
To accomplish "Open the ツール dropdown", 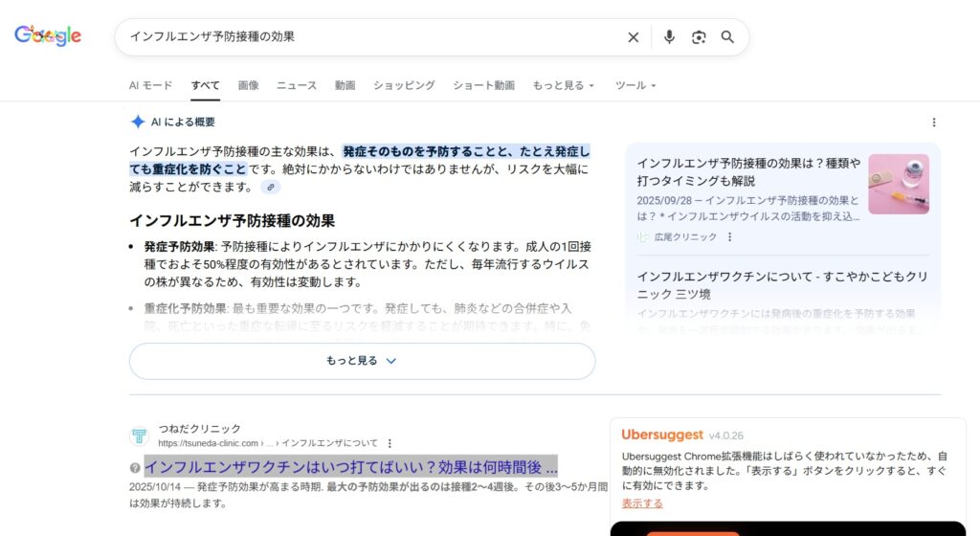I will [x=635, y=85].
